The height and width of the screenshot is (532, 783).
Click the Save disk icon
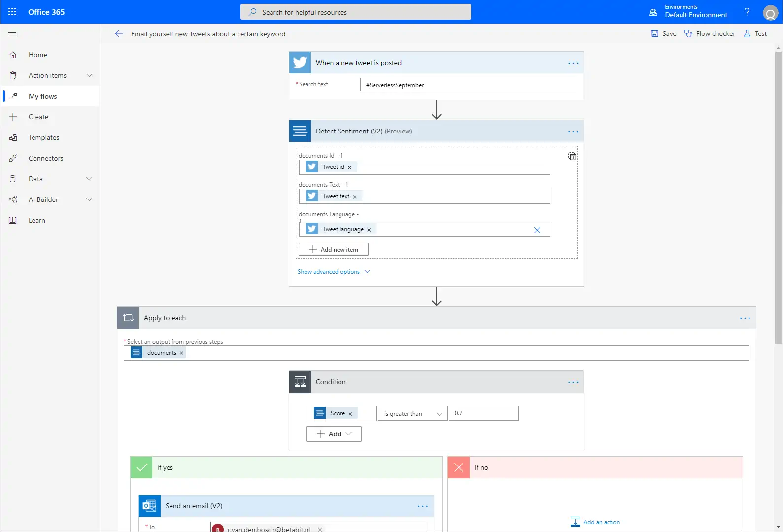(654, 33)
